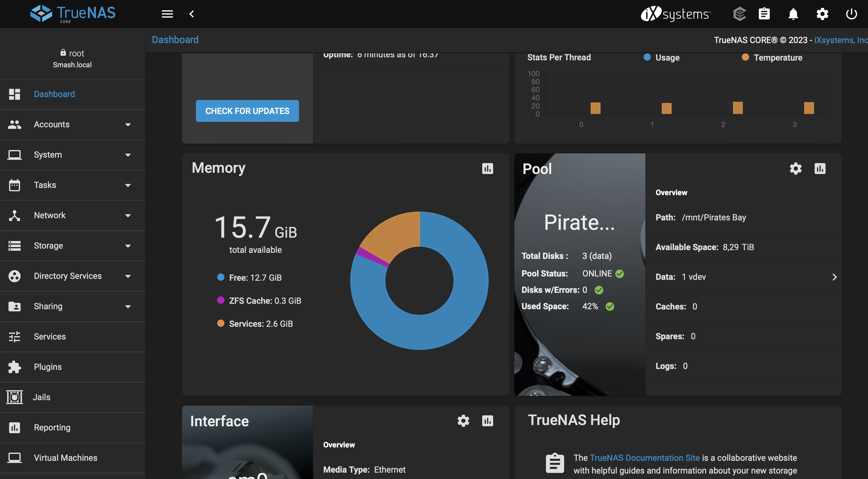This screenshot has width=868, height=479.
Task: Open top bar settings gear
Action: click(822, 14)
